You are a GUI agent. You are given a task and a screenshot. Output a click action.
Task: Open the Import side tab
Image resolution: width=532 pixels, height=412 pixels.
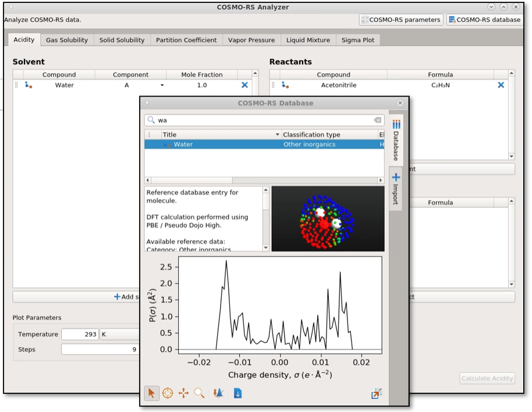396,189
